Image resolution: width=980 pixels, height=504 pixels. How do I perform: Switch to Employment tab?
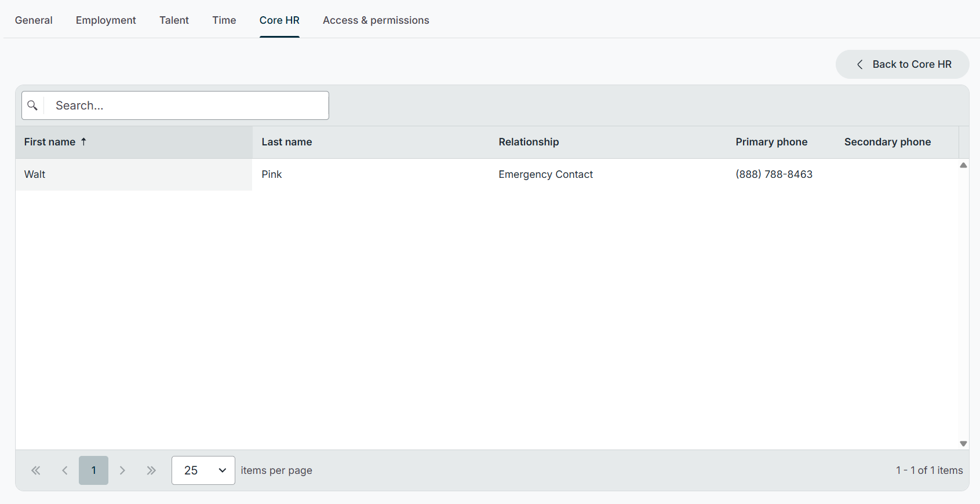(106, 20)
